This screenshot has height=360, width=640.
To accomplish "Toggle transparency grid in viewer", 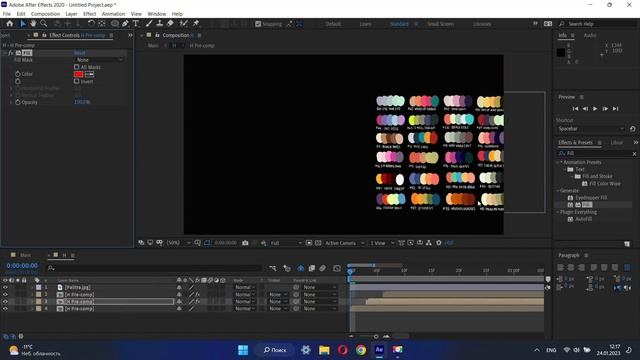I will [x=318, y=243].
